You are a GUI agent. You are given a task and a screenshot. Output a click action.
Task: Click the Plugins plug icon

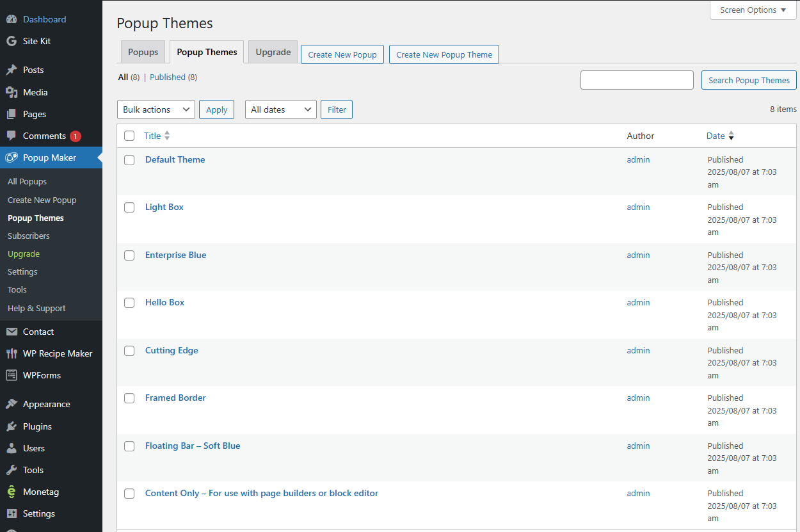[x=12, y=426]
